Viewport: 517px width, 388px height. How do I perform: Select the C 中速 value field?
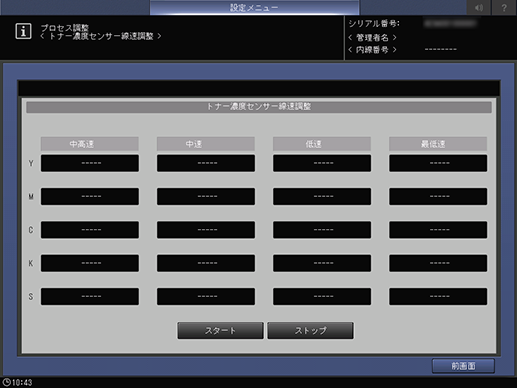tap(206, 230)
